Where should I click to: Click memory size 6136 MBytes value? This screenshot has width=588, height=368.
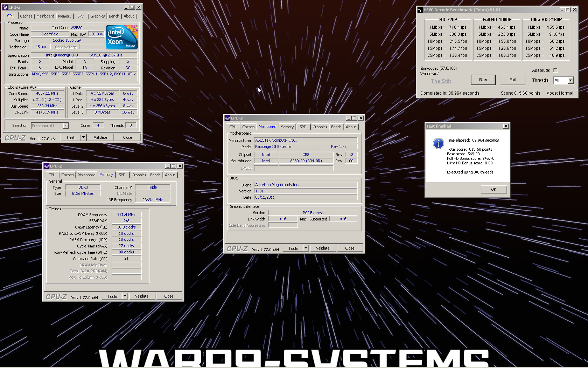[83, 193]
